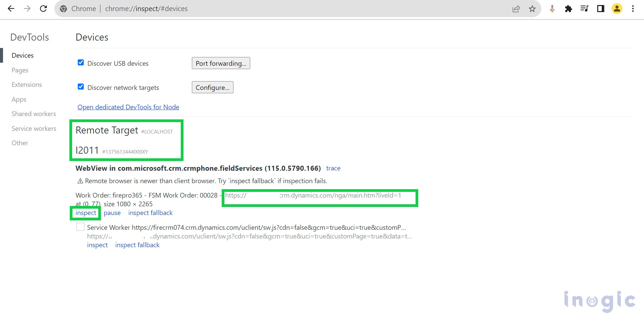Click the Remote browser is newer warning text

[x=206, y=181]
